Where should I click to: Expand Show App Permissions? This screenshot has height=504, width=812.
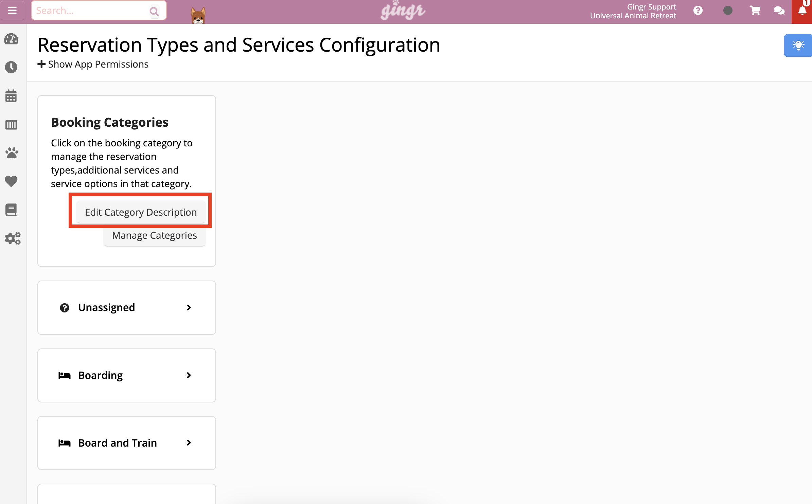click(93, 64)
